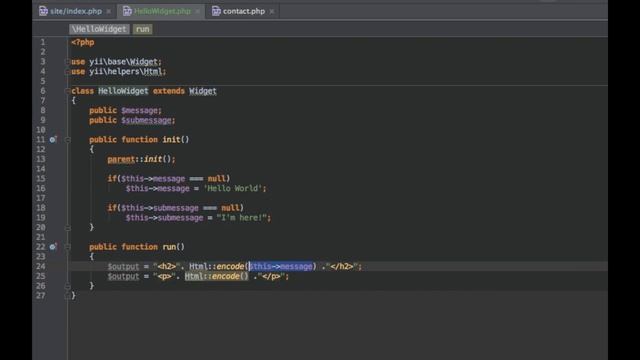Select the \HelloWidget breadcrumb
Image resolution: width=640 pixels, height=360 pixels.
click(x=99, y=29)
